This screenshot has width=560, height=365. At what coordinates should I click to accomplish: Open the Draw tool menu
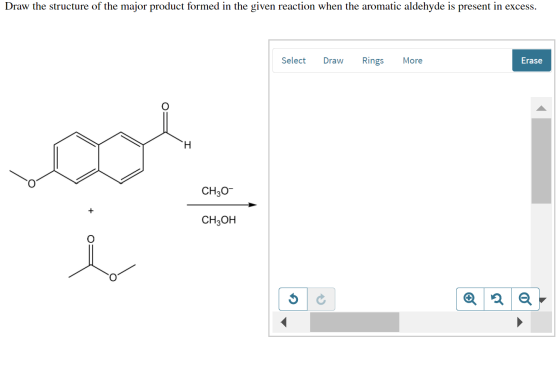(x=333, y=61)
